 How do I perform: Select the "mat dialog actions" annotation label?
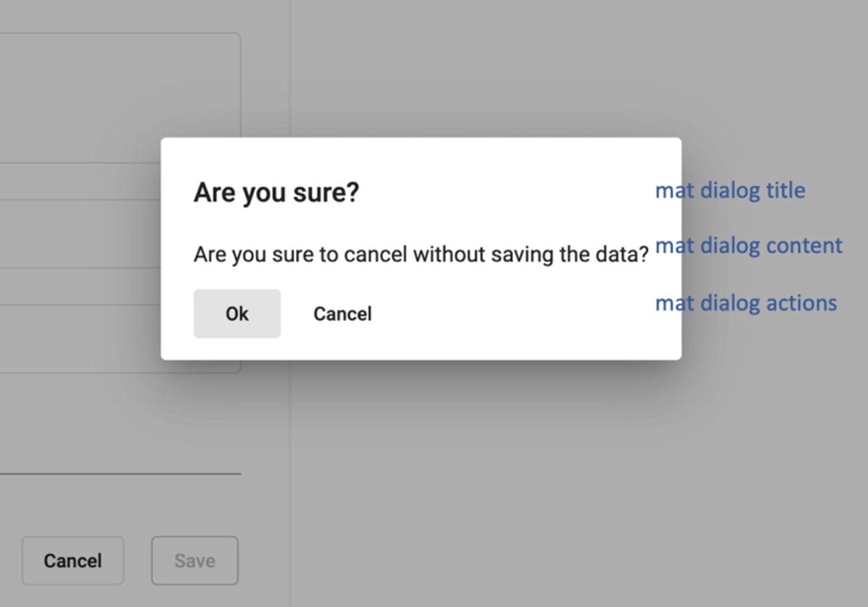pos(746,303)
